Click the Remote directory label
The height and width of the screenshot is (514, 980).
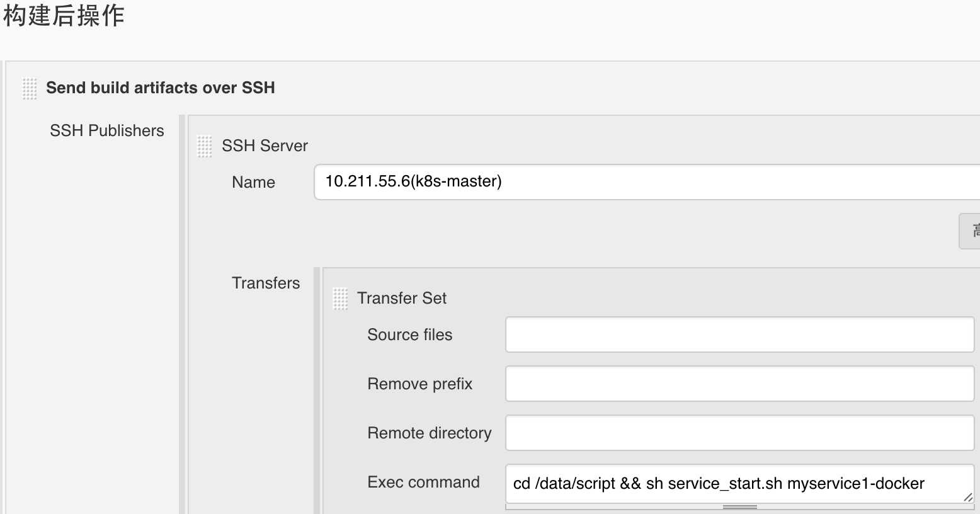[x=430, y=433]
